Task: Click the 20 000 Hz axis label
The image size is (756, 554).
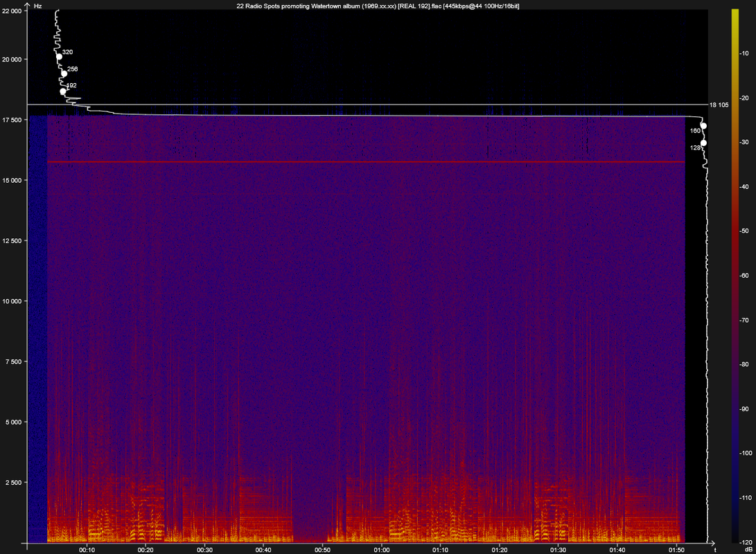Action: coord(12,60)
